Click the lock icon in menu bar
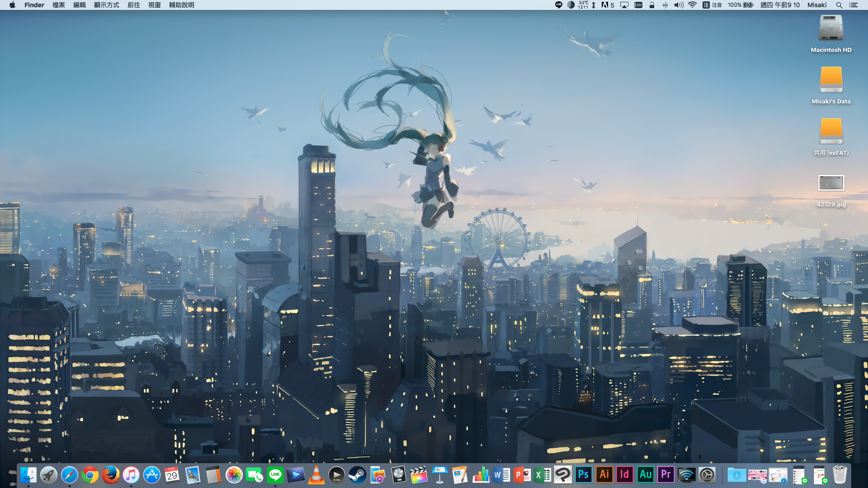Image resolution: width=868 pixels, height=488 pixels. [x=651, y=5]
